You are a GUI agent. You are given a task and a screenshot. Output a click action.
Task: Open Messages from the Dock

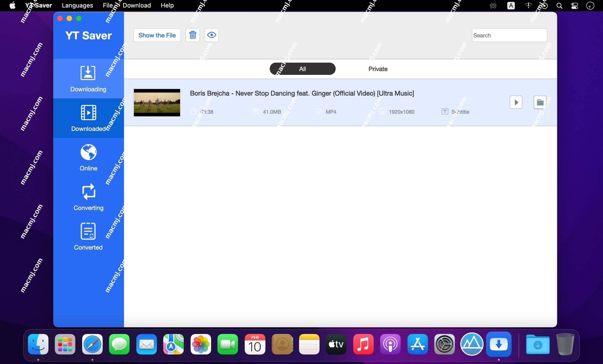click(119, 344)
